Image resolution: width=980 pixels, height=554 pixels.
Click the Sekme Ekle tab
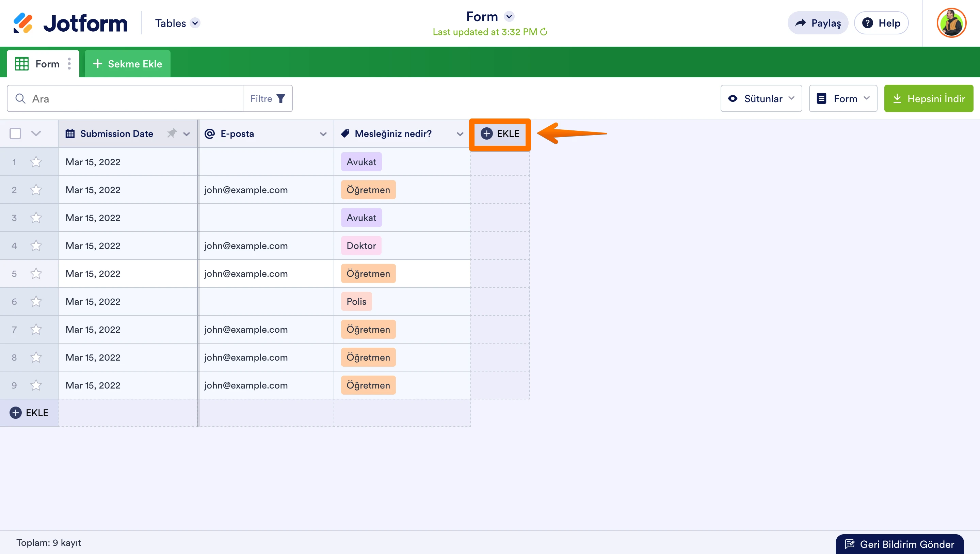(127, 64)
